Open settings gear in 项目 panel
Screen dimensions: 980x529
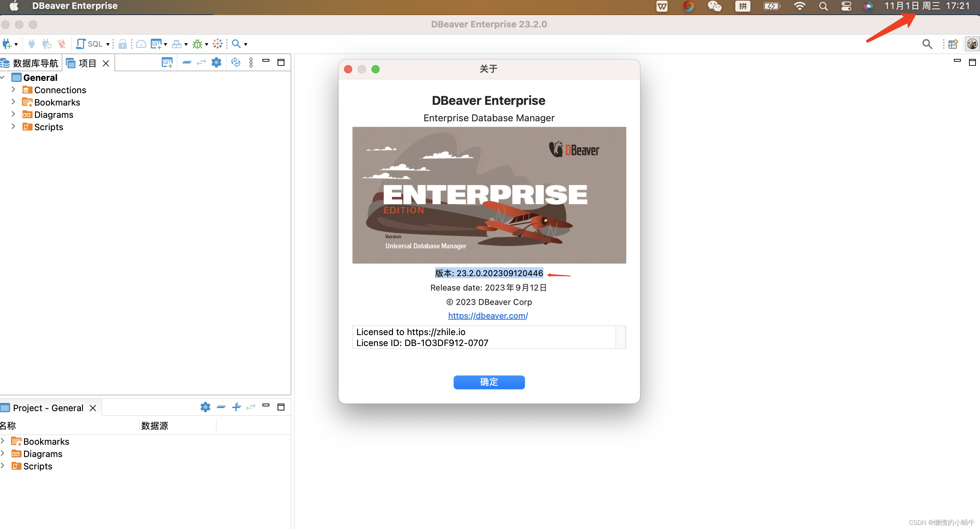click(x=217, y=62)
